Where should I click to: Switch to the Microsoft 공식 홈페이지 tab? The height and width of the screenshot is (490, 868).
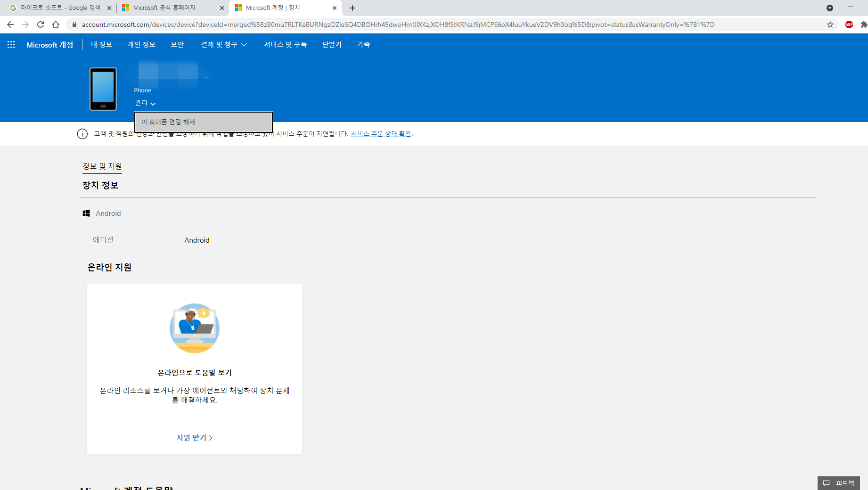coord(173,8)
